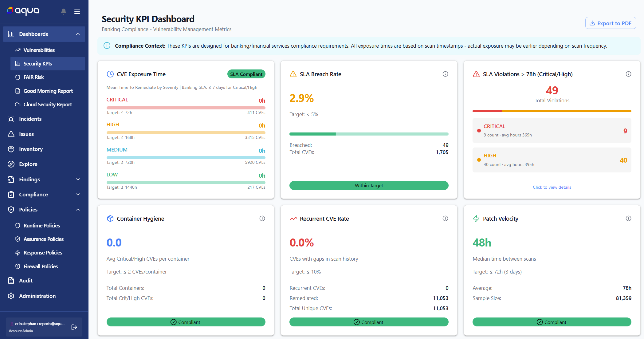Screen dimensions: 644x339
Task: Click the Aqua logo
Action: (x=23, y=11)
